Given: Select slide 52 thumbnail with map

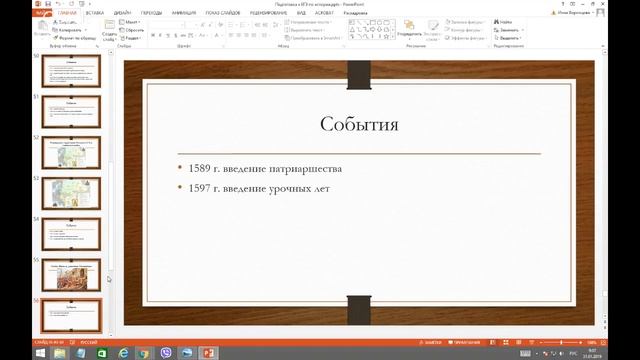Looking at the screenshot, I should (71, 153).
